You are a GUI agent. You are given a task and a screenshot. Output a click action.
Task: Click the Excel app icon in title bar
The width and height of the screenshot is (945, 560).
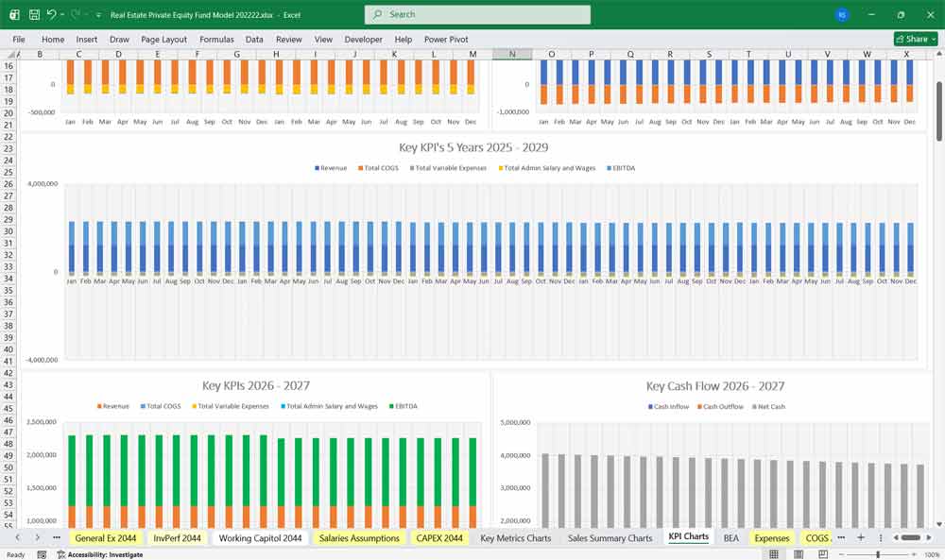[13, 15]
